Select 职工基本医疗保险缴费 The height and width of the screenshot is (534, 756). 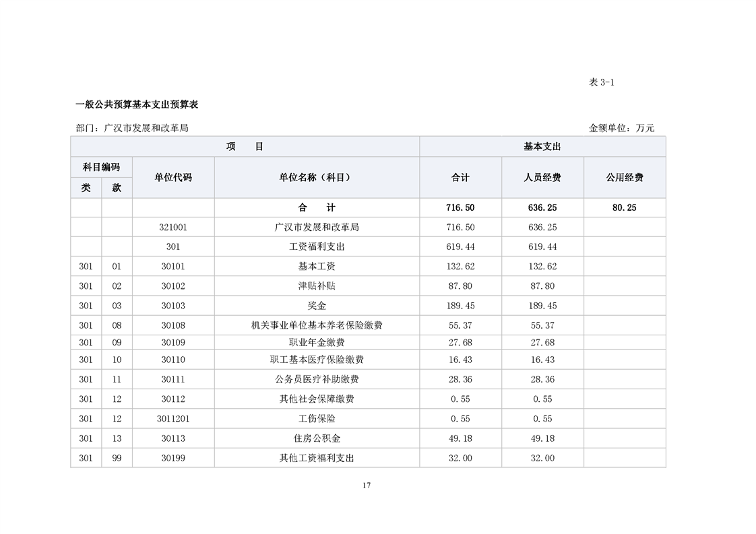pyautogui.click(x=317, y=360)
